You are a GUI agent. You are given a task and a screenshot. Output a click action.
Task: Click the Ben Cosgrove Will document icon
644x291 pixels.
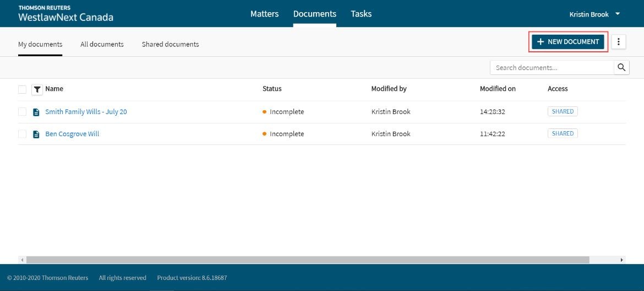[x=36, y=134]
